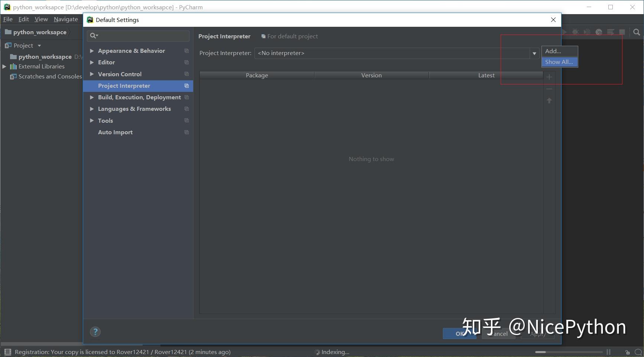Expand the Appearance & Behavior section
The width and height of the screenshot is (644, 357).
[x=92, y=51]
